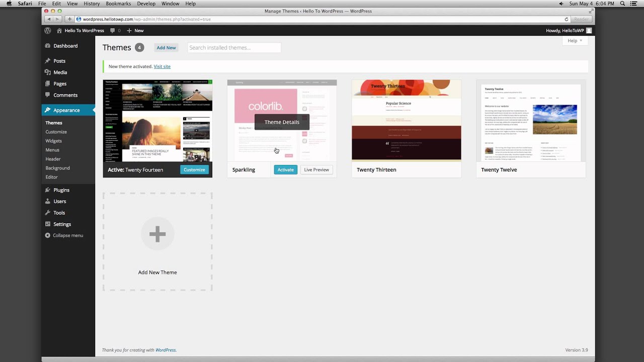Open the Apple menu
The image size is (644, 362).
click(9, 4)
